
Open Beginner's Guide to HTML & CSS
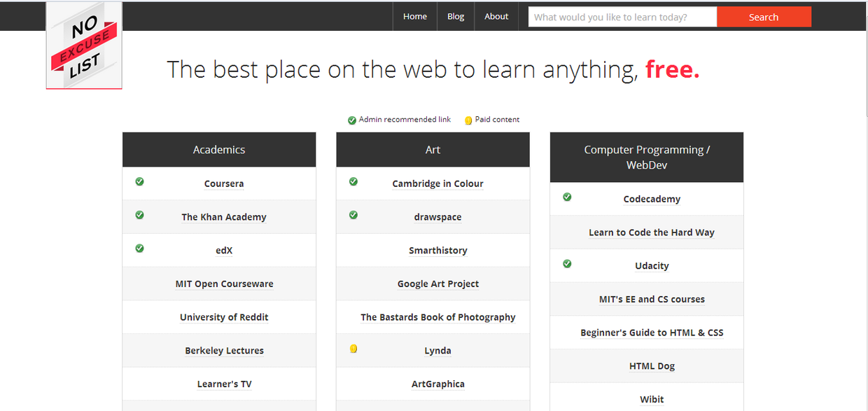[x=652, y=333]
